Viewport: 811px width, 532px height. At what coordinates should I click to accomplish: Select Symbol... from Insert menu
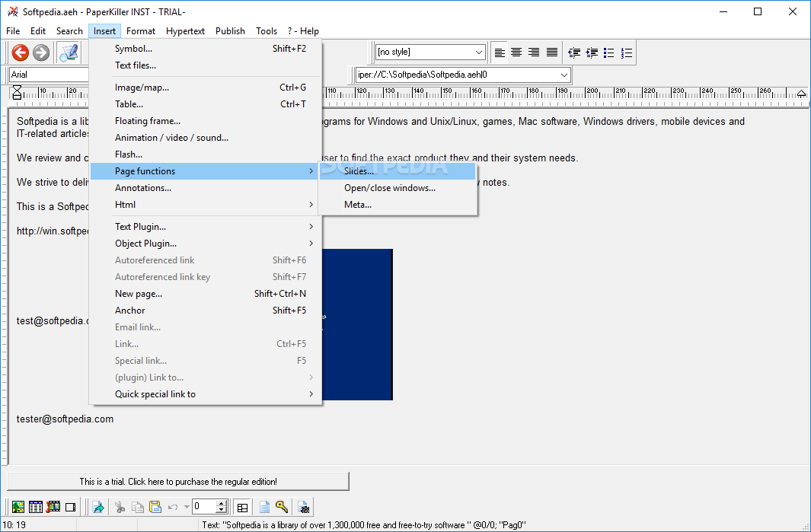coord(206,49)
